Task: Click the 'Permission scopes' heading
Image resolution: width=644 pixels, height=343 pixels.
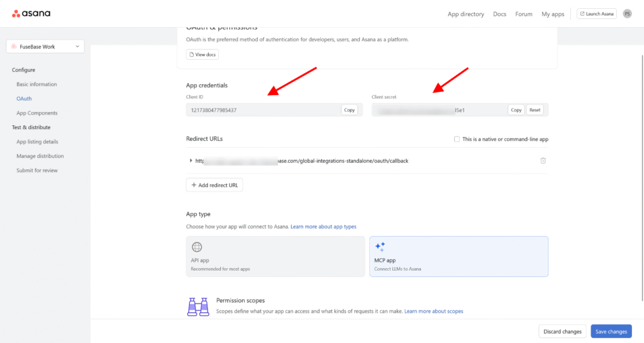Action: coord(240,301)
